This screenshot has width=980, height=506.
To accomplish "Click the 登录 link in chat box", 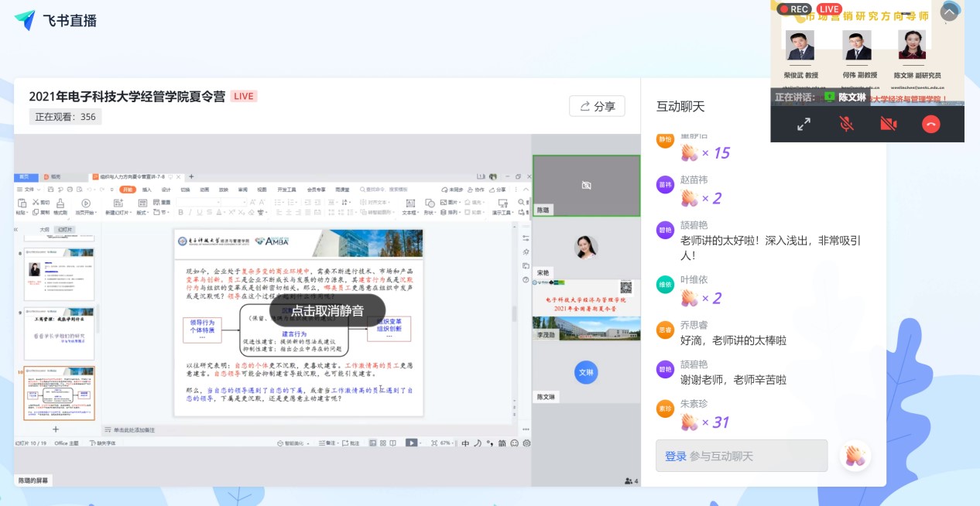I will tap(675, 456).
